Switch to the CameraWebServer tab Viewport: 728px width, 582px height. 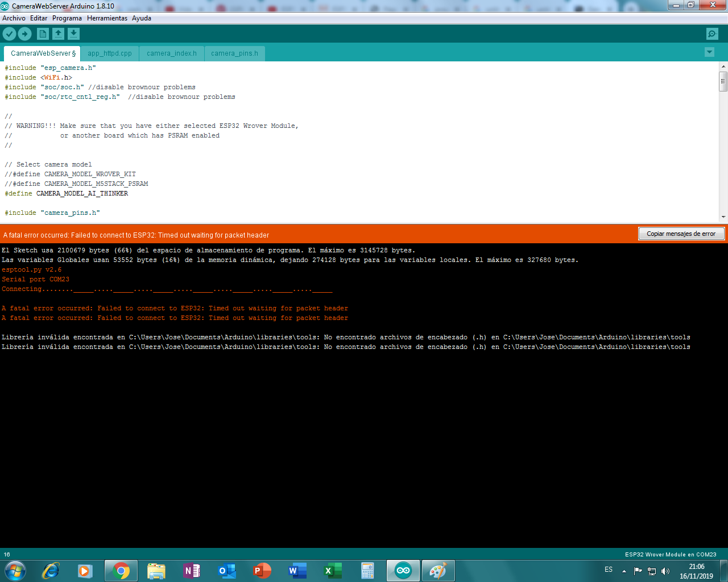point(43,53)
